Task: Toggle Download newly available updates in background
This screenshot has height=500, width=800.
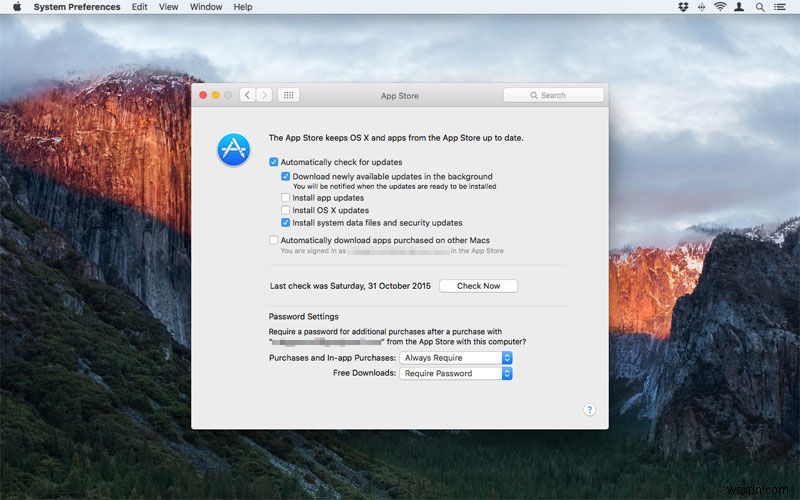Action: (286, 177)
